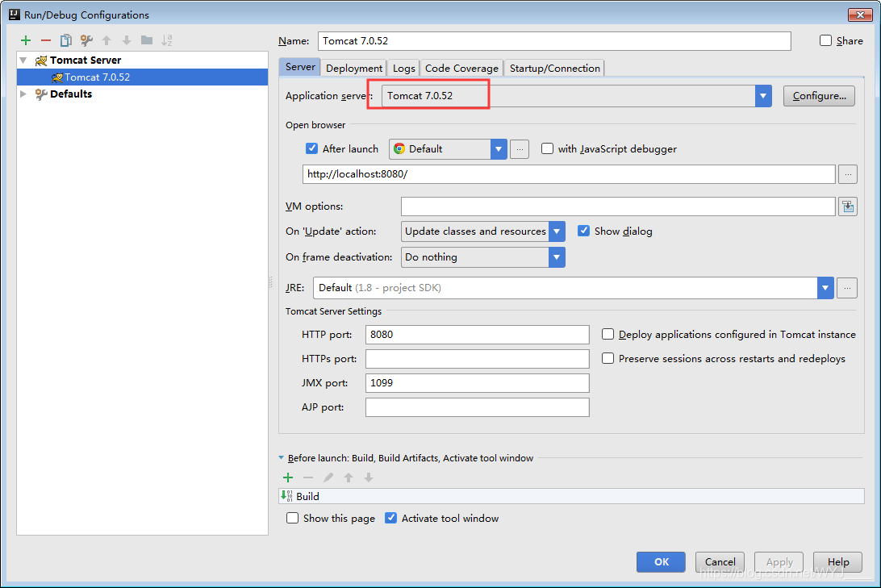Move before launch task down arrow
Screen dimensions: 881x588
[x=369, y=477]
